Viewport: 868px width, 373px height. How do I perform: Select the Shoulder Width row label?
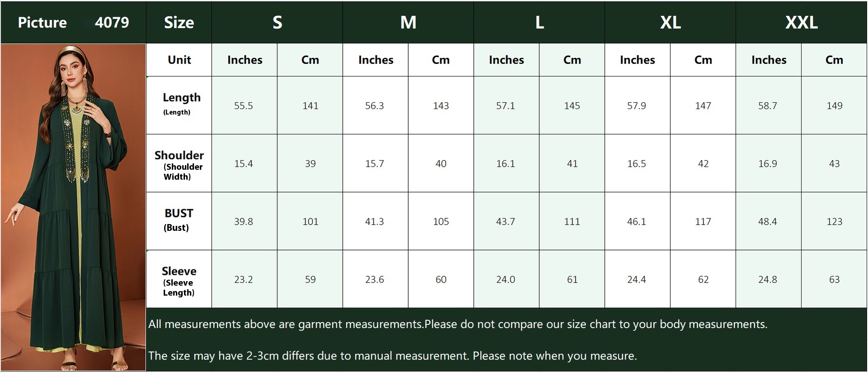(x=179, y=163)
